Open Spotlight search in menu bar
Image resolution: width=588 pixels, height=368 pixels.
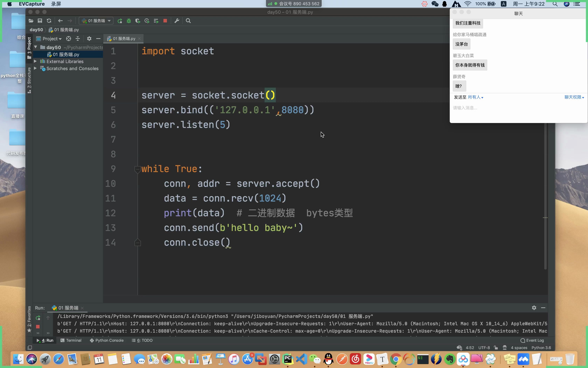point(555,4)
